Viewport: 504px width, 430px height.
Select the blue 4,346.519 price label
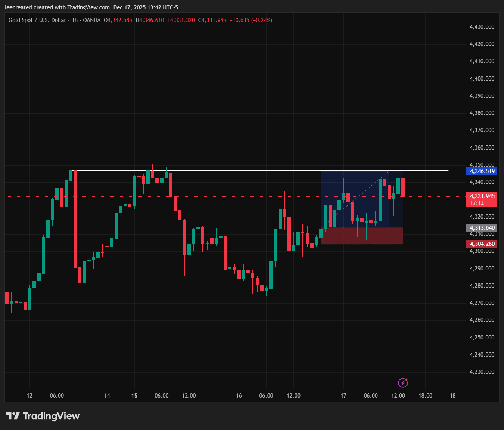tap(481, 171)
